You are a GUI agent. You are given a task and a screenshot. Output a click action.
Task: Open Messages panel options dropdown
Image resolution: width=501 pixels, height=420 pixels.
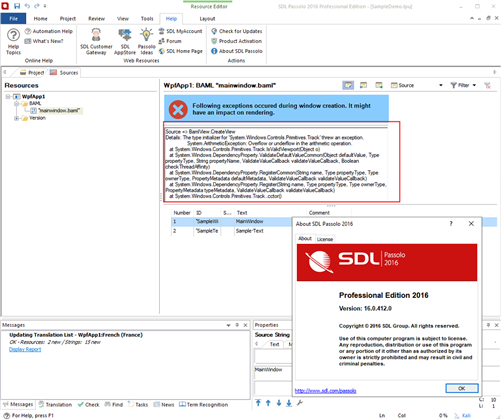[228, 325]
